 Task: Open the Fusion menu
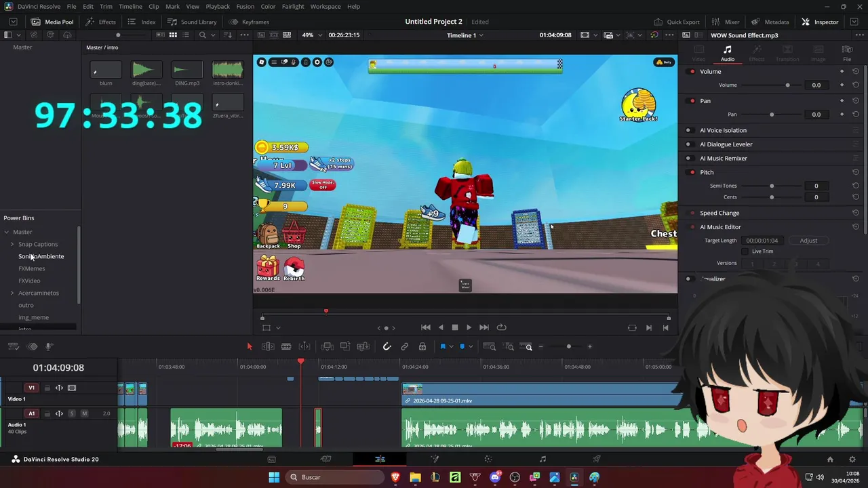[245, 6]
